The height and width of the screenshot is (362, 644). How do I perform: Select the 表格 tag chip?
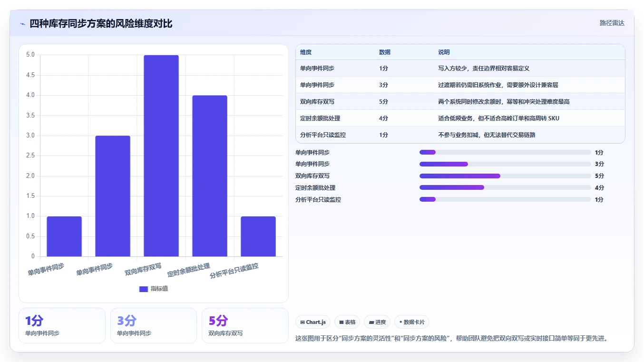click(x=347, y=322)
